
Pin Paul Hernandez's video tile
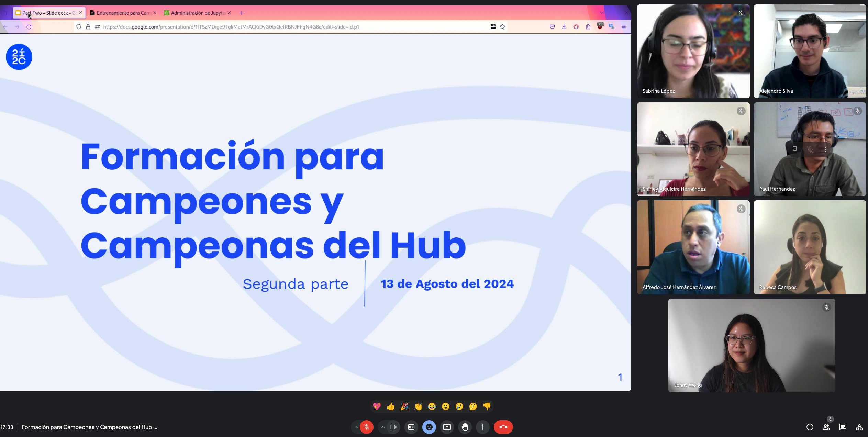click(795, 149)
